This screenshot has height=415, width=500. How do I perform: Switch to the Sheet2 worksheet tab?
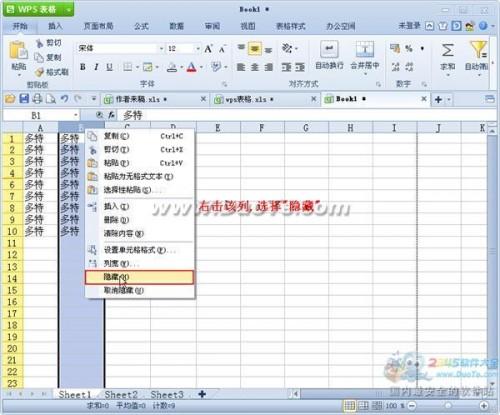tap(121, 395)
